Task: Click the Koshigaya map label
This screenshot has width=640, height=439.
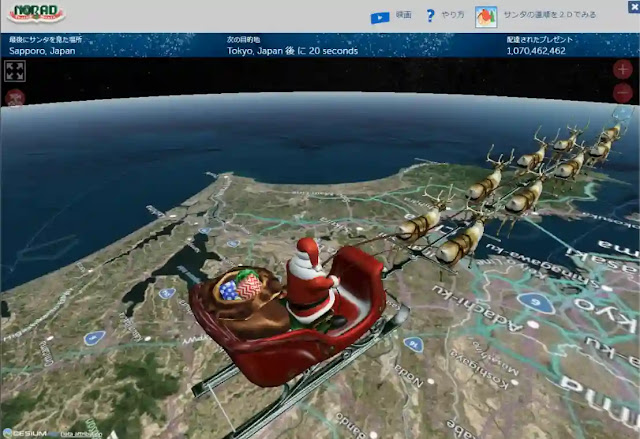Action: point(481,370)
